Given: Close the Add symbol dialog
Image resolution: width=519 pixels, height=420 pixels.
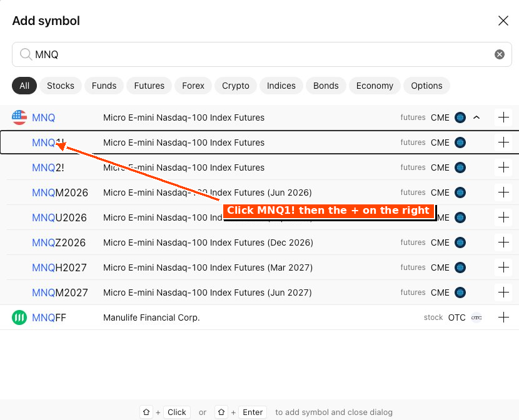Looking at the screenshot, I should point(503,21).
